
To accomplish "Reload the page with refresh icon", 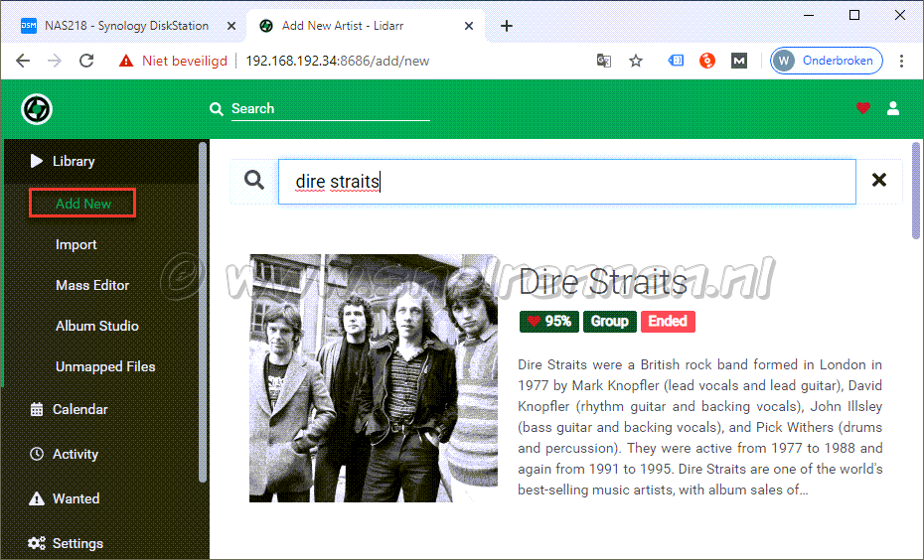I will coord(86,61).
